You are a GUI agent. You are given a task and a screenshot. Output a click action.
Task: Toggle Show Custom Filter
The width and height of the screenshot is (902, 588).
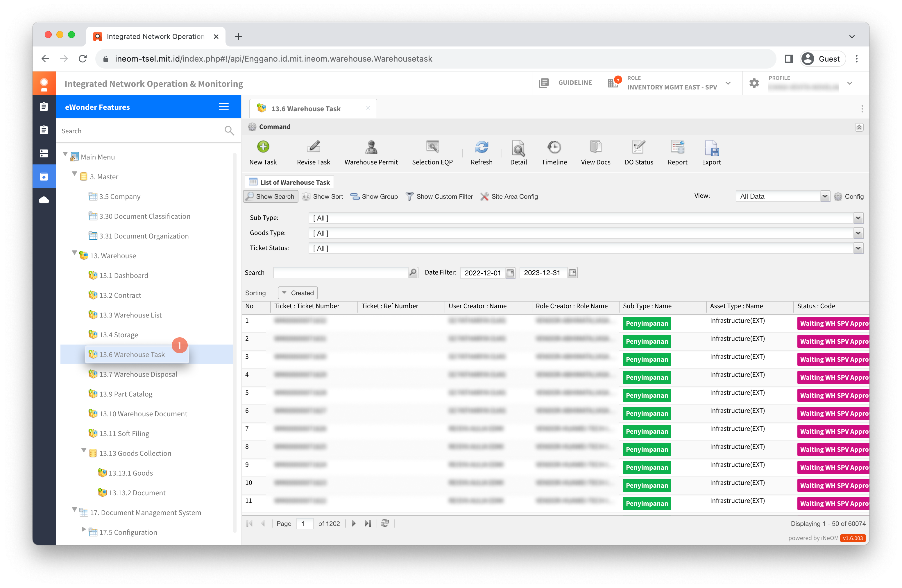tap(439, 197)
